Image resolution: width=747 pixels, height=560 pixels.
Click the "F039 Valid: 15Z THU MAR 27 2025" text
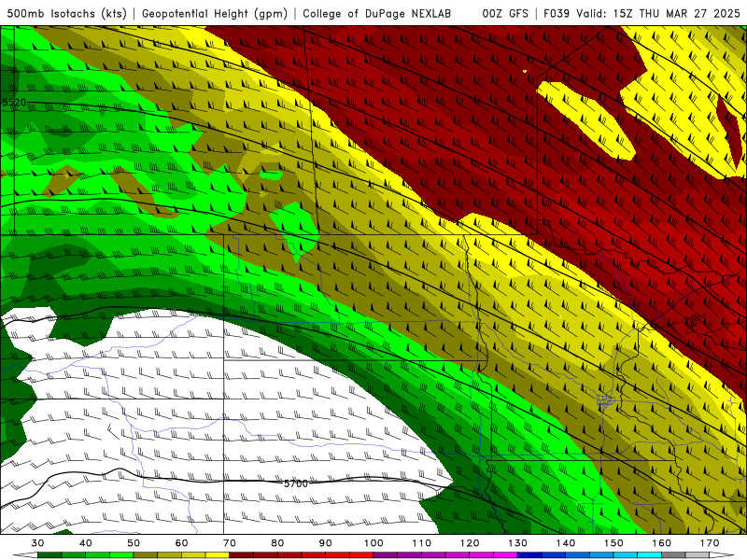[x=641, y=13]
